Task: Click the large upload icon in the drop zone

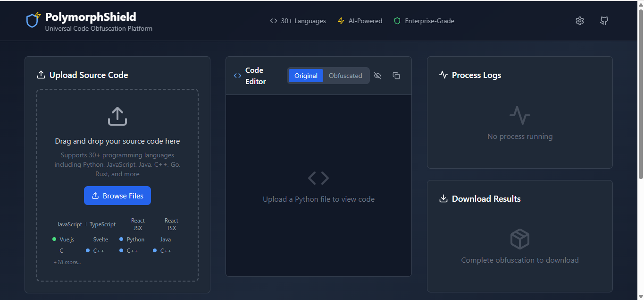Action: (x=117, y=116)
